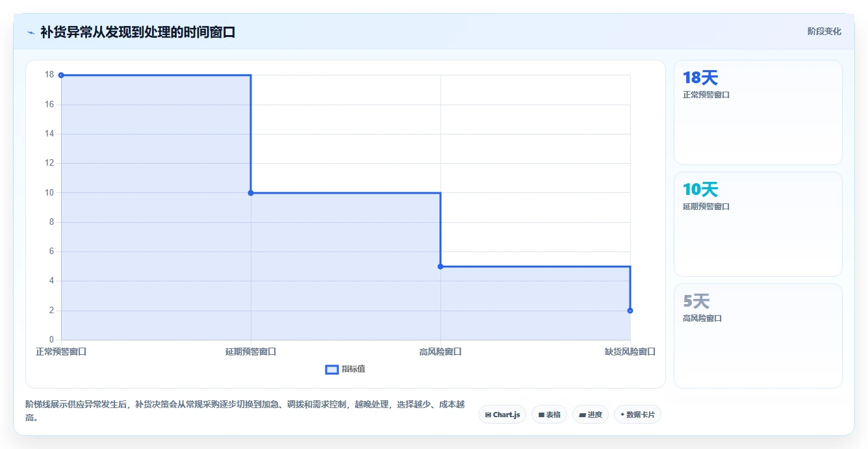Click the x-axis label 缺货风险窗口
Viewport: 868px width, 449px height.
pos(630,352)
